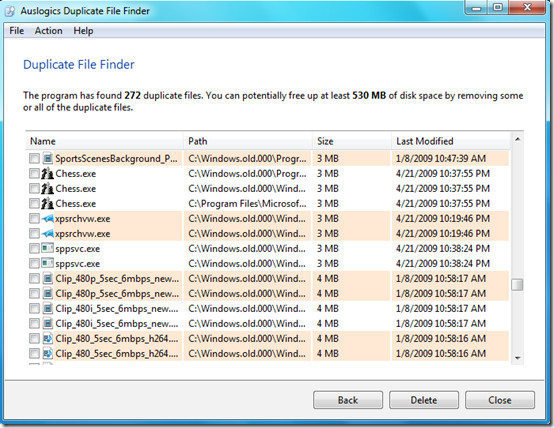Click the 3 MB size of SportsScenesBackground_P
This screenshot has width=554, height=428.
(x=328, y=158)
